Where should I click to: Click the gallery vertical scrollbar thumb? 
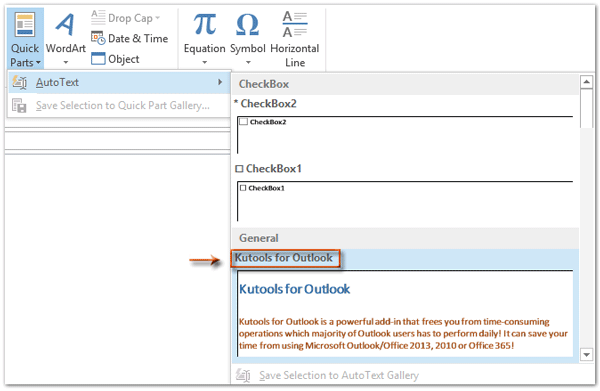[x=586, y=108]
